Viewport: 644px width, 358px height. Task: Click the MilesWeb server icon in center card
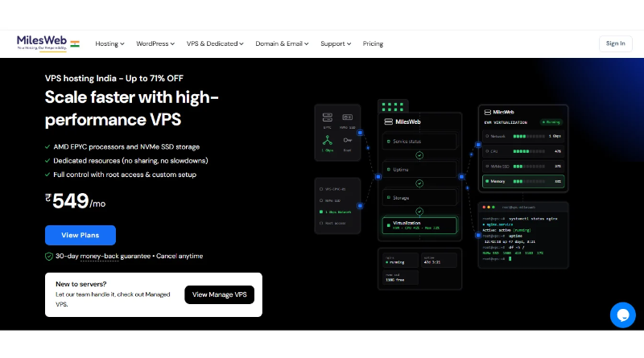click(x=388, y=121)
